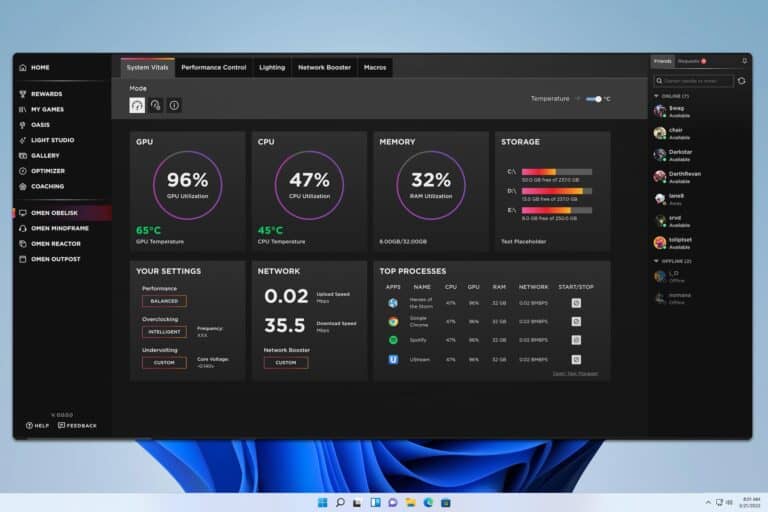Collapse the Offline friends group
Screen dimensions: 768x512
[656, 261]
